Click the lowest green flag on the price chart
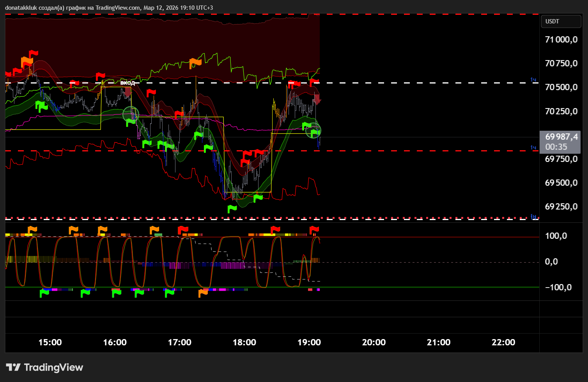 pos(232,209)
